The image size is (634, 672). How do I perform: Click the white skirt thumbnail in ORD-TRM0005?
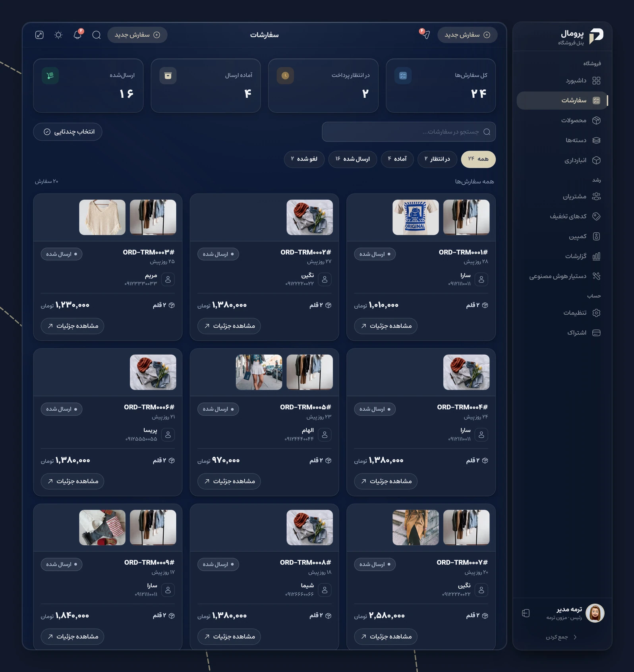point(259,372)
